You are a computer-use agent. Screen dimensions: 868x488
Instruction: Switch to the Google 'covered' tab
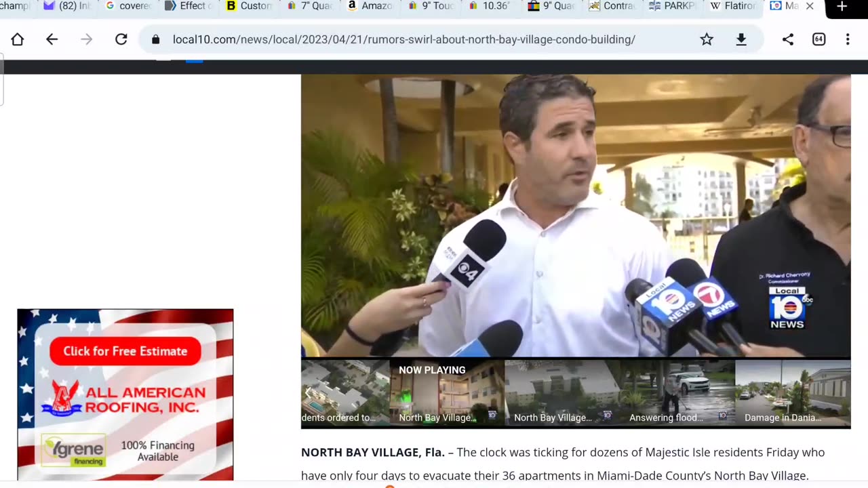(128, 6)
